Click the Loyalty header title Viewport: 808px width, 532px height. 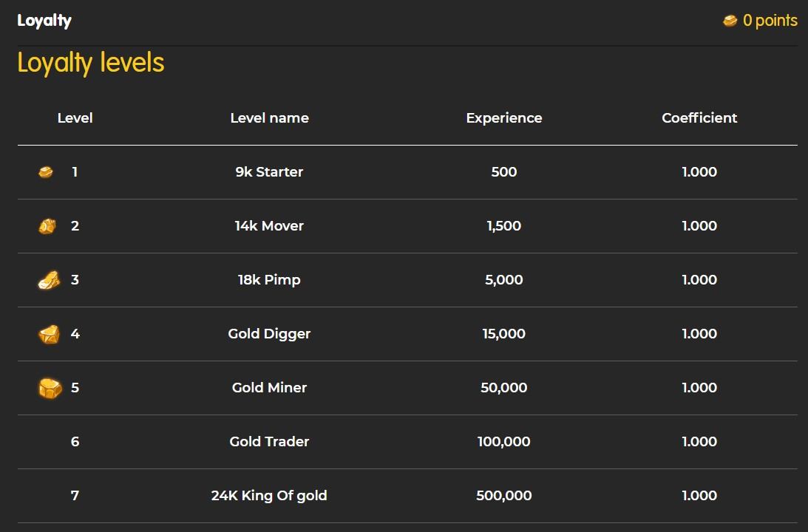coord(44,21)
